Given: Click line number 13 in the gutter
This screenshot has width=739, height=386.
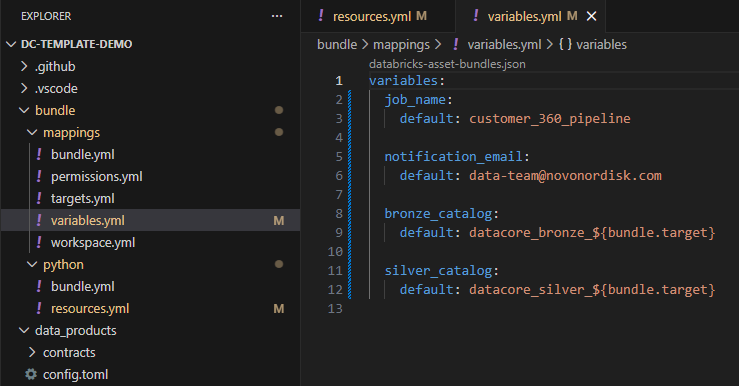Looking at the screenshot, I should [x=335, y=309].
